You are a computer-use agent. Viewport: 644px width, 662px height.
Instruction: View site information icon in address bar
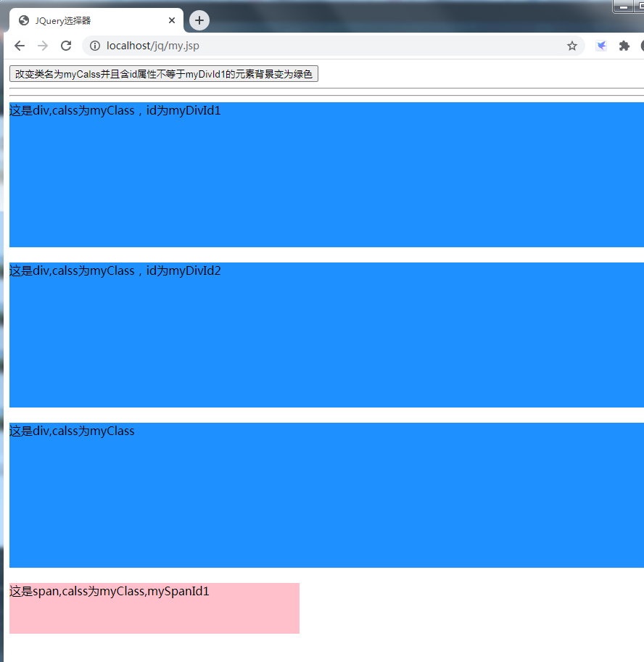[x=95, y=46]
